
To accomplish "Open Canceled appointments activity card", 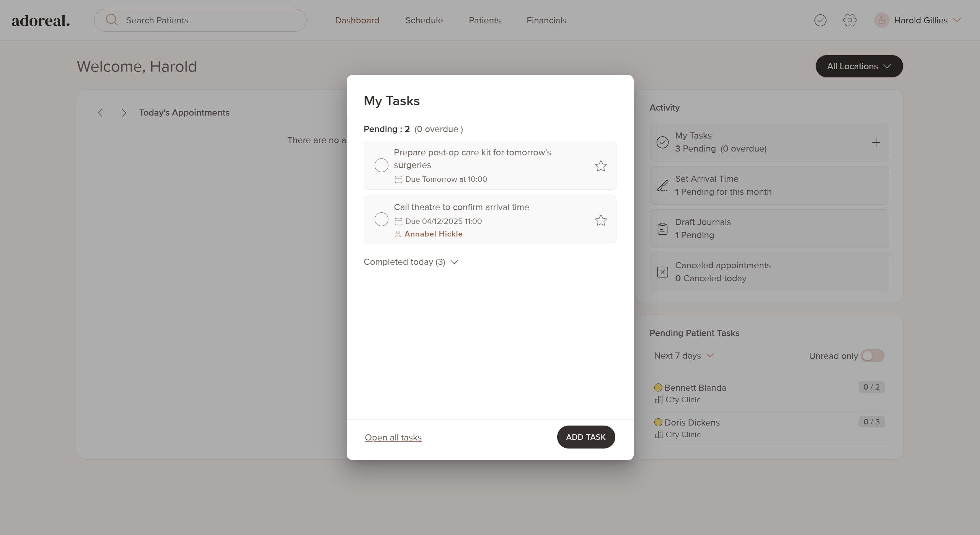I will [x=769, y=272].
